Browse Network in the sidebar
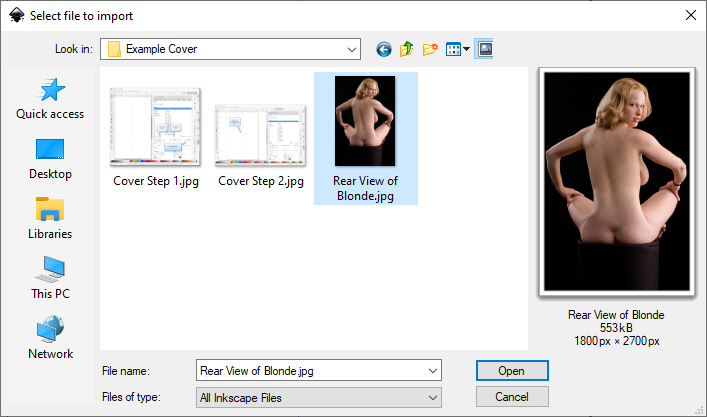Image resolution: width=707 pixels, height=417 pixels. click(x=50, y=339)
